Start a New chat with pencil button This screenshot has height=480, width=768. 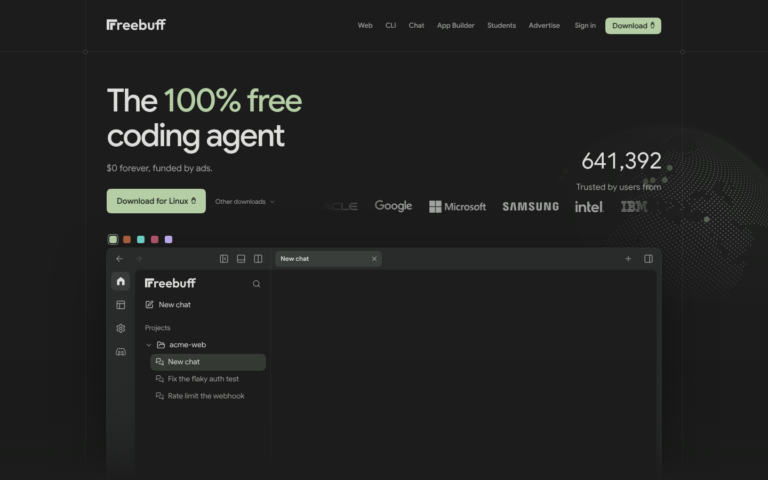click(168, 305)
